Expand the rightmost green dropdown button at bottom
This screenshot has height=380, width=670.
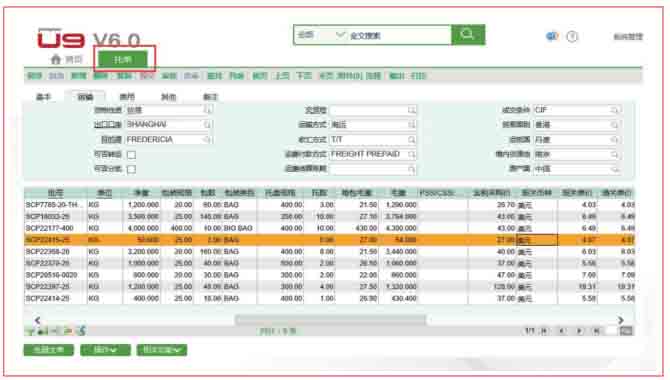pyautogui.click(x=162, y=350)
